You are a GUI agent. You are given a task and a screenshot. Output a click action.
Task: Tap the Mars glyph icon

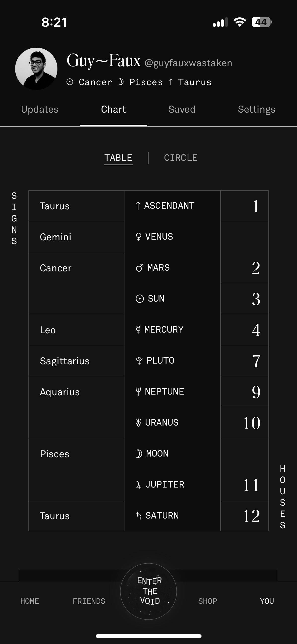point(140,268)
